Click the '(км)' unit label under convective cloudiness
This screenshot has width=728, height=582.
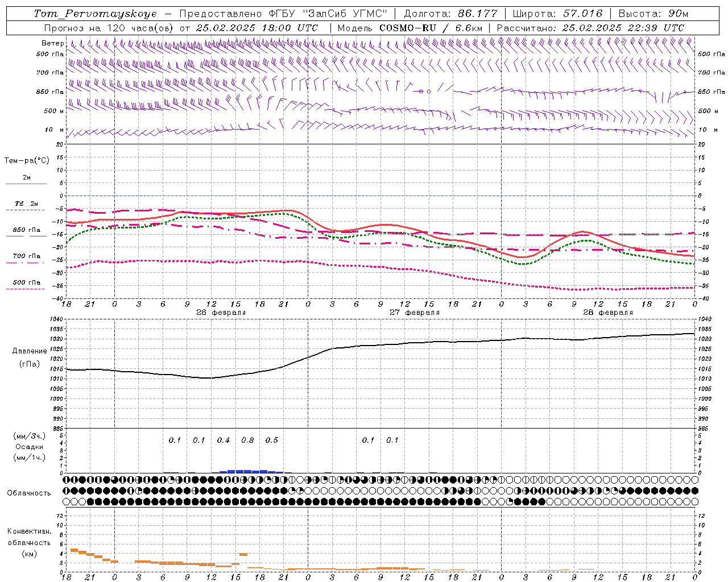coord(29,554)
